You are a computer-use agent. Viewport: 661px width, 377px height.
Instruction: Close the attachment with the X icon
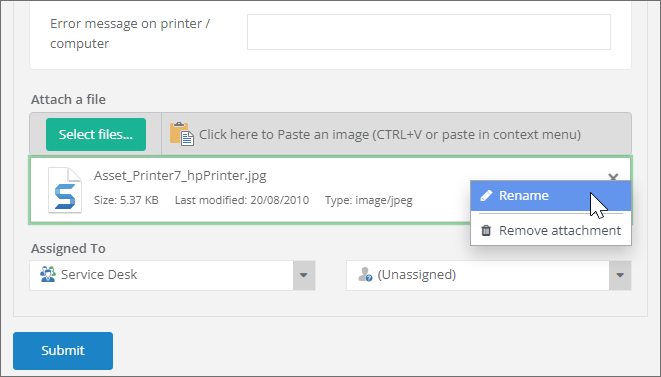(x=613, y=176)
